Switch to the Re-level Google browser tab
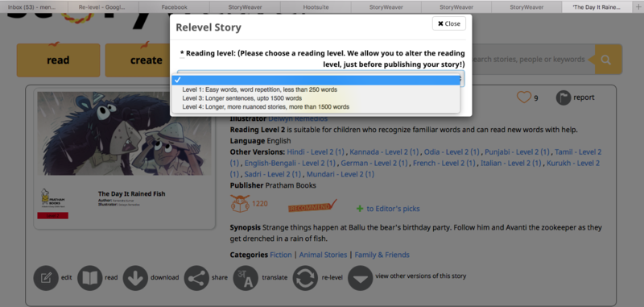Image resolution: width=644 pixels, height=307 pixels. pyautogui.click(x=102, y=7)
